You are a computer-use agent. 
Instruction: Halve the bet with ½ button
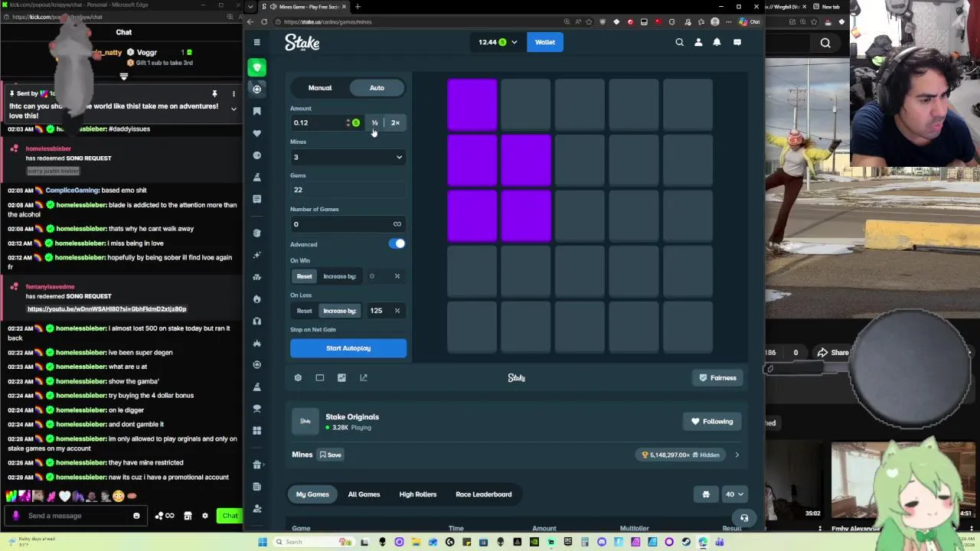374,123
